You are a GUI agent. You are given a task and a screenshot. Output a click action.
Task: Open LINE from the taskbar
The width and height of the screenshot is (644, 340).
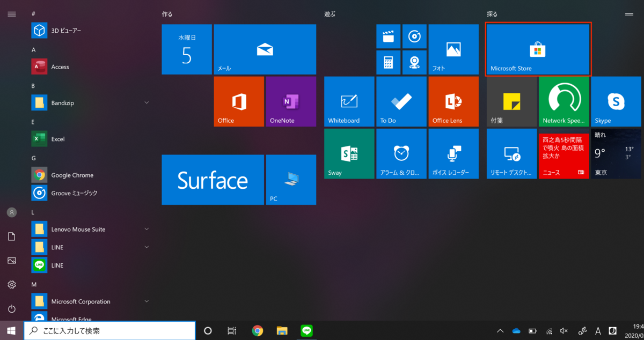point(307,331)
